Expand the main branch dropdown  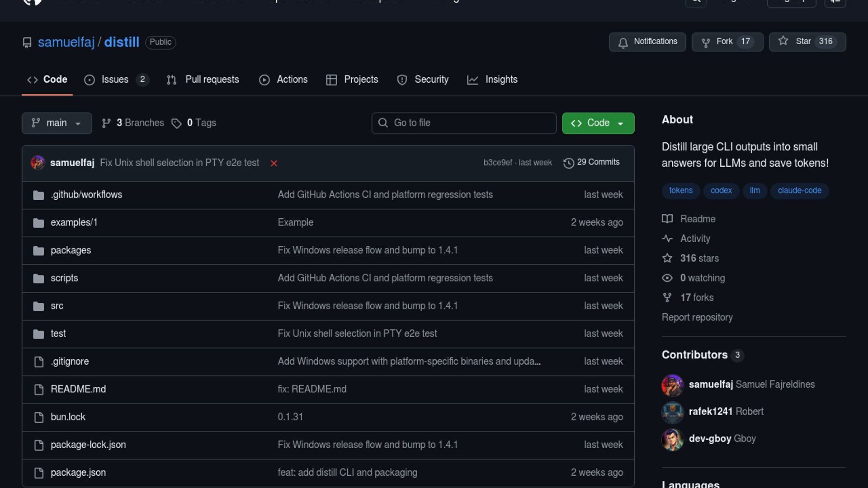click(x=57, y=123)
